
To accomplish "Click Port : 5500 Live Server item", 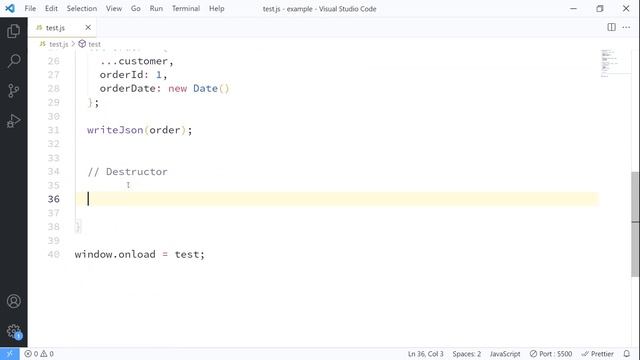I will click(x=551, y=354).
